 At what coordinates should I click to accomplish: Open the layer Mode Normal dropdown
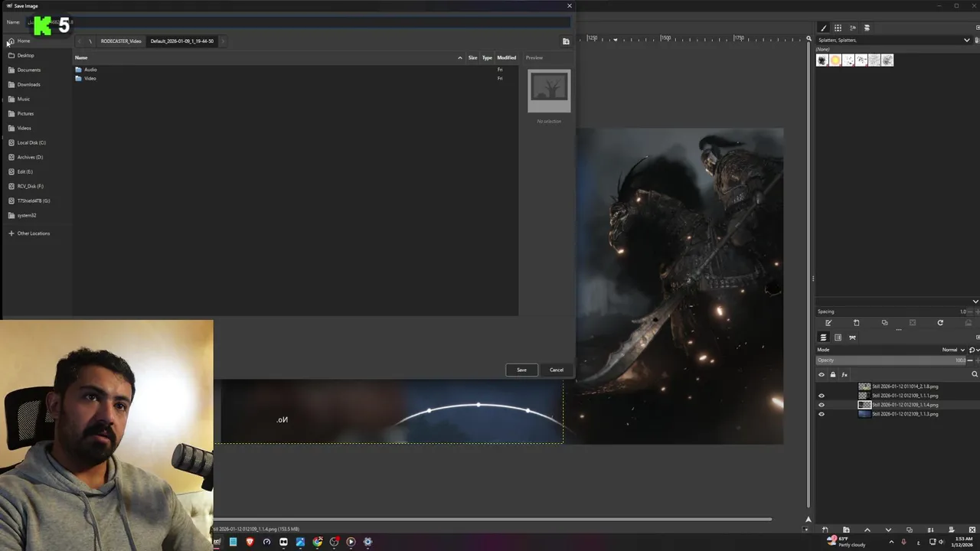pyautogui.click(x=953, y=350)
